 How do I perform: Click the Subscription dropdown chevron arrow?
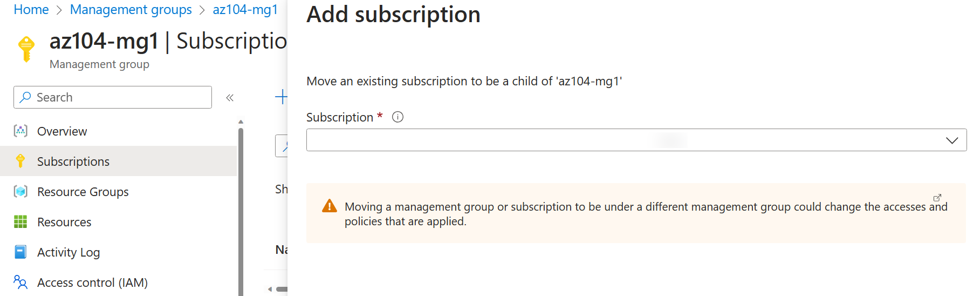coord(952,140)
